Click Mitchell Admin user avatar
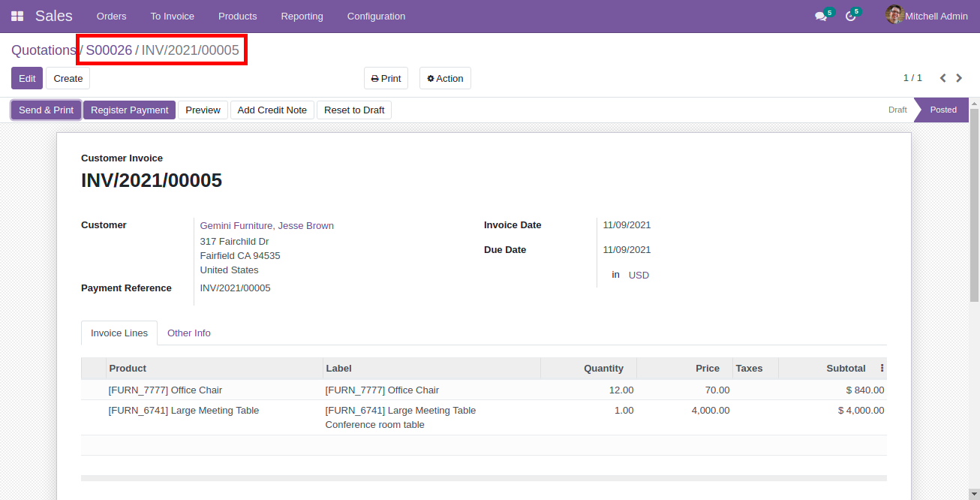The height and width of the screenshot is (500, 980). point(894,15)
